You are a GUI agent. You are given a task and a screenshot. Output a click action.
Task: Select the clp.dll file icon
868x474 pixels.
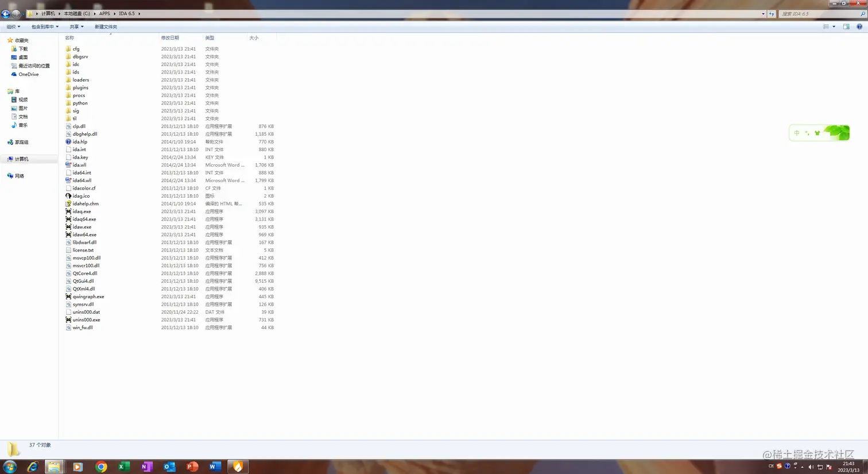[x=68, y=126]
